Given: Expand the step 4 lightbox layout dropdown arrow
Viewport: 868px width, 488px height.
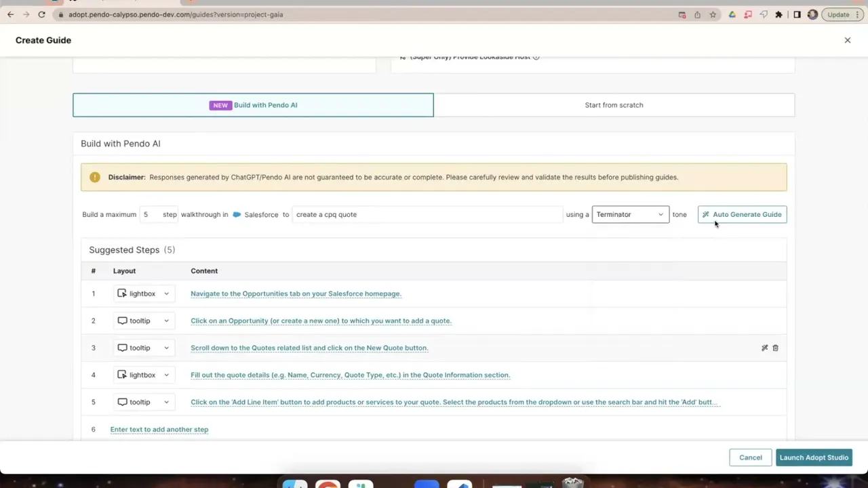Looking at the screenshot, I should coord(166,375).
